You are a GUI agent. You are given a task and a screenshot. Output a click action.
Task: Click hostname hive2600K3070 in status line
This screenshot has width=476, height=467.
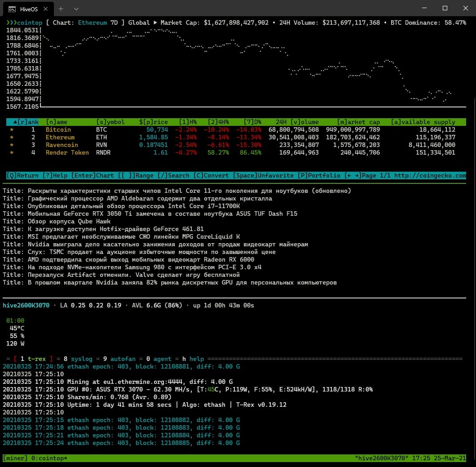click(x=26, y=305)
